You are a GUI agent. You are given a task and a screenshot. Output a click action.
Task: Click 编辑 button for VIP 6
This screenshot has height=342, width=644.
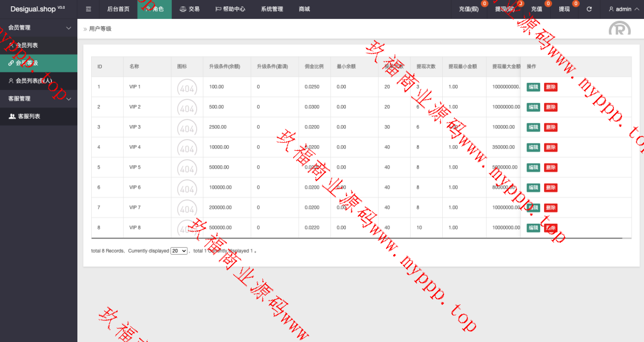pyautogui.click(x=533, y=187)
